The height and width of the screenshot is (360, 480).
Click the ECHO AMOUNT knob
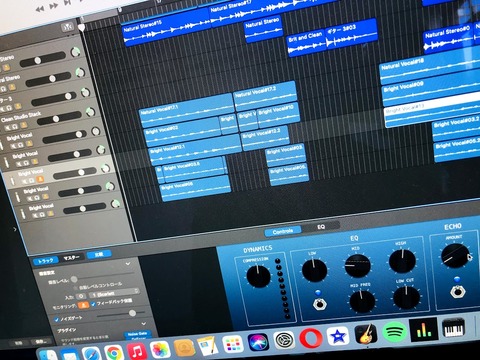[455, 256]
